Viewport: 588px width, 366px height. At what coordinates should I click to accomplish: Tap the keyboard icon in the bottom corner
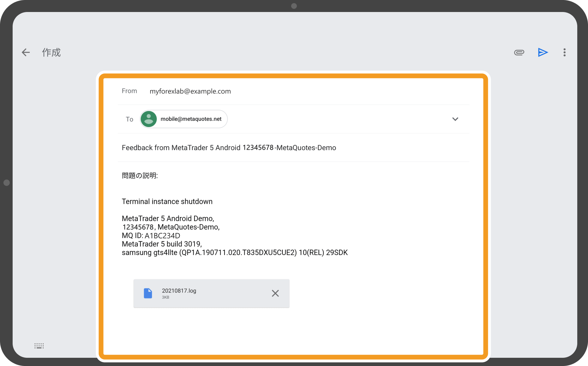click(x=39, y=346)
